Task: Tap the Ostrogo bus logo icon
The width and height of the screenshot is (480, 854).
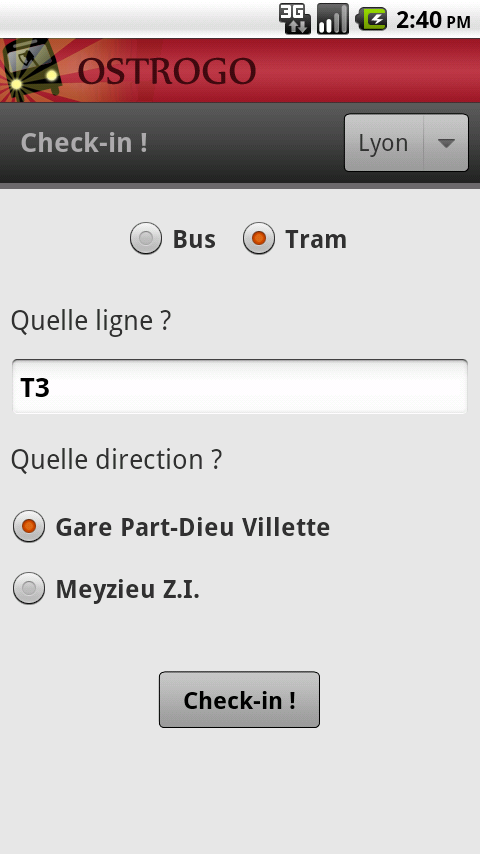Action: (32, 70)
